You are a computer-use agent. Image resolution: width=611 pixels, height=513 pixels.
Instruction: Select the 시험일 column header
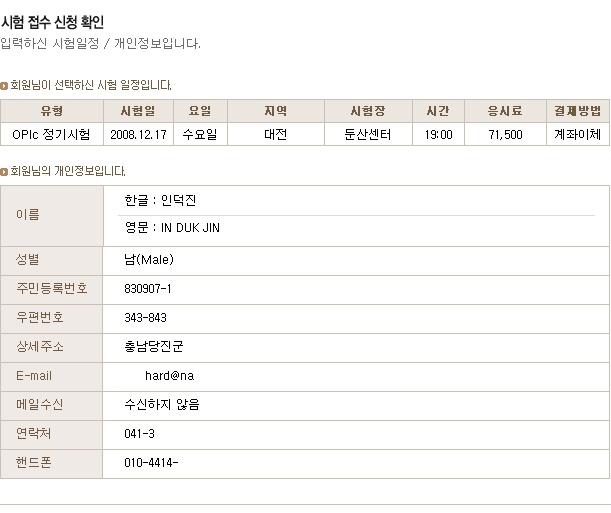pyautogui.click(x=138, y=111)
